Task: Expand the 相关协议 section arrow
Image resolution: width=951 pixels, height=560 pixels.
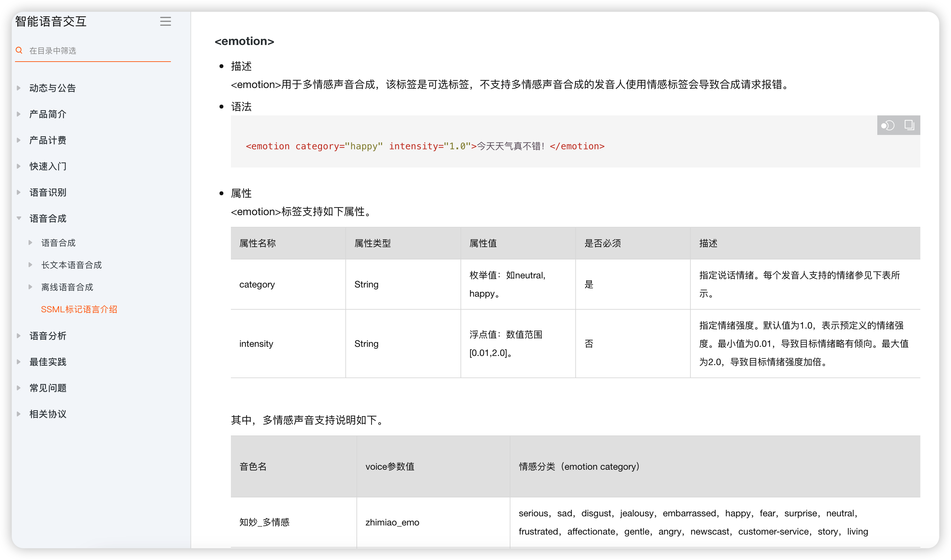Action: (x=19, y=414)
